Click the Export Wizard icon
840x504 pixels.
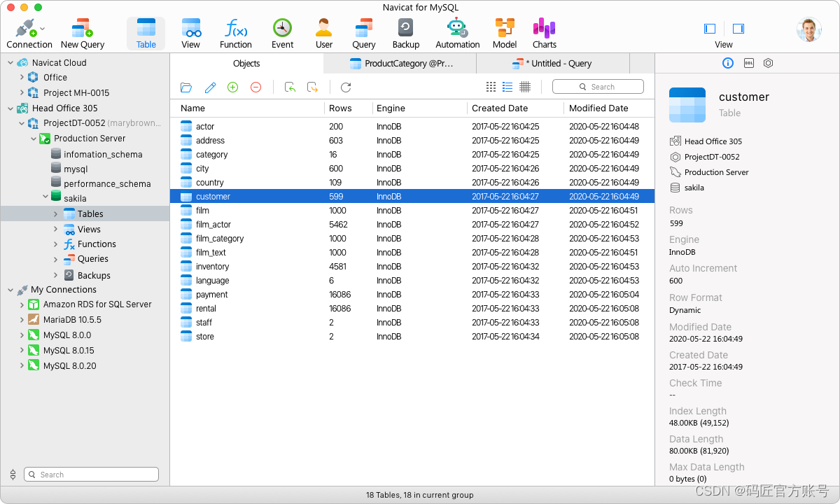[x=313, y=87]
